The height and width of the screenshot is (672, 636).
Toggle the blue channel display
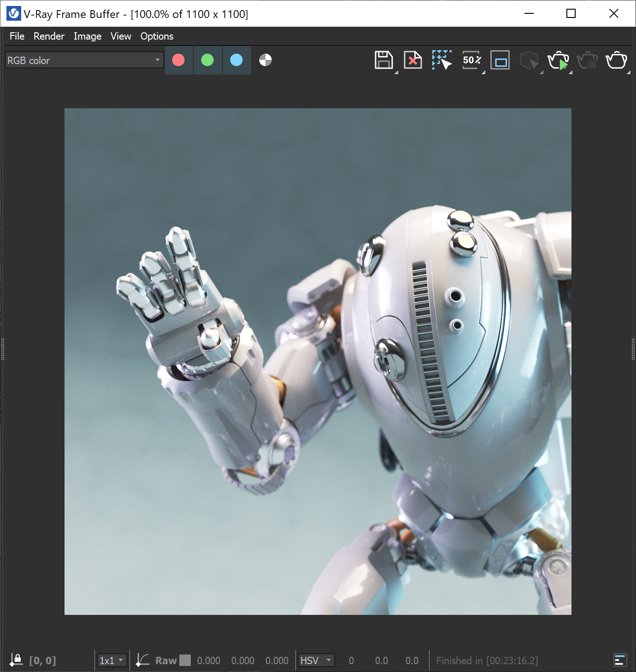click(236, 60)
